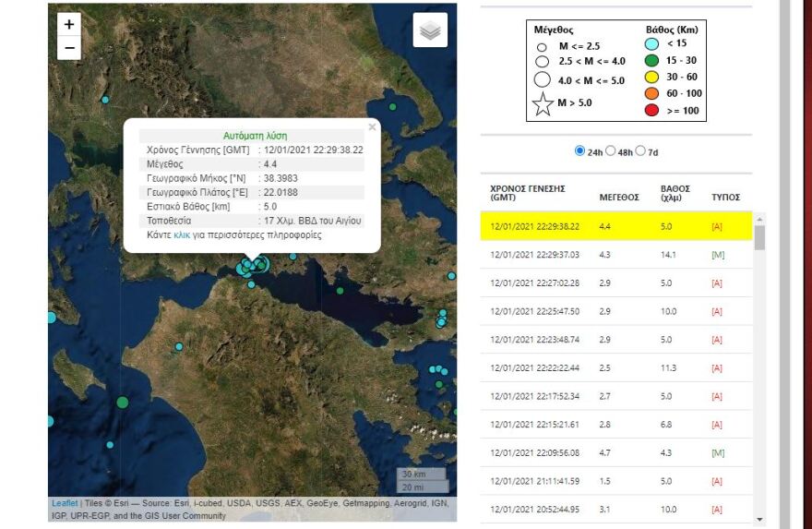Open the map layers control

pyautogui.click(x=430, y=30)
